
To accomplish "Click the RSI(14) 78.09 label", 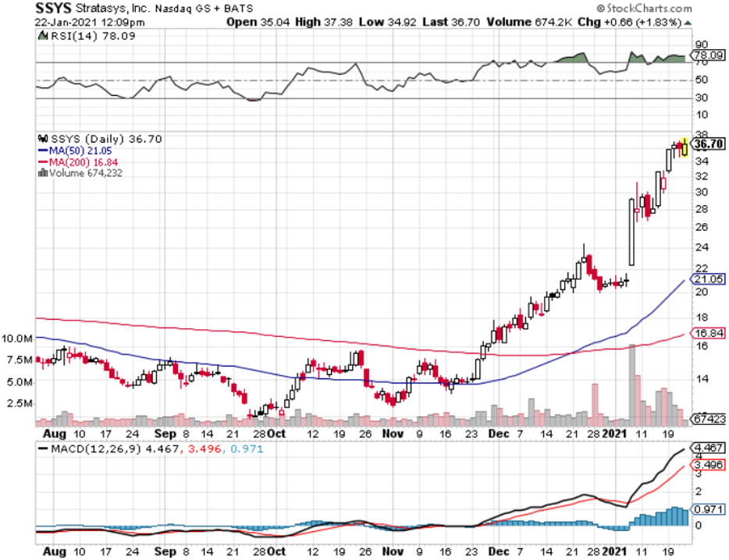I will point(92,36).
